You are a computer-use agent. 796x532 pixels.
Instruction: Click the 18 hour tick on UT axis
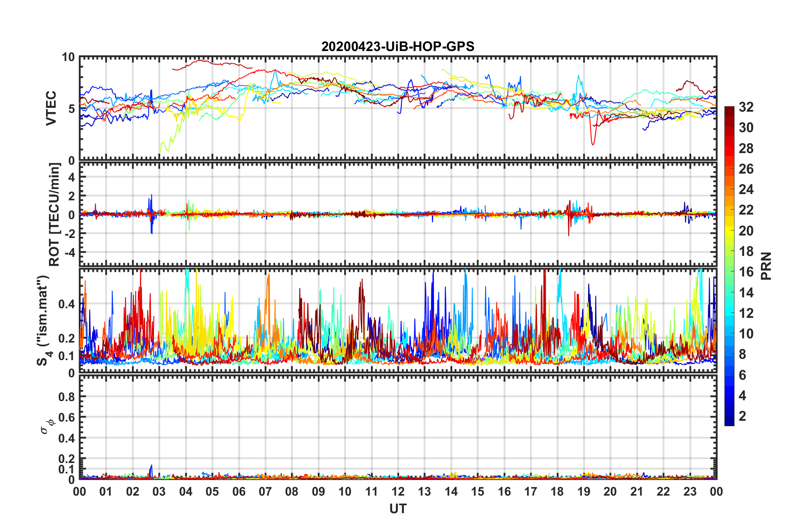pyautogui.click(x=557, y=491)
